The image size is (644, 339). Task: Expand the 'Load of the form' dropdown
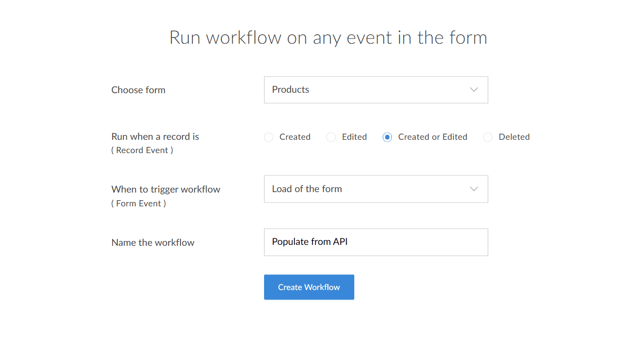(x=375, y=189)
